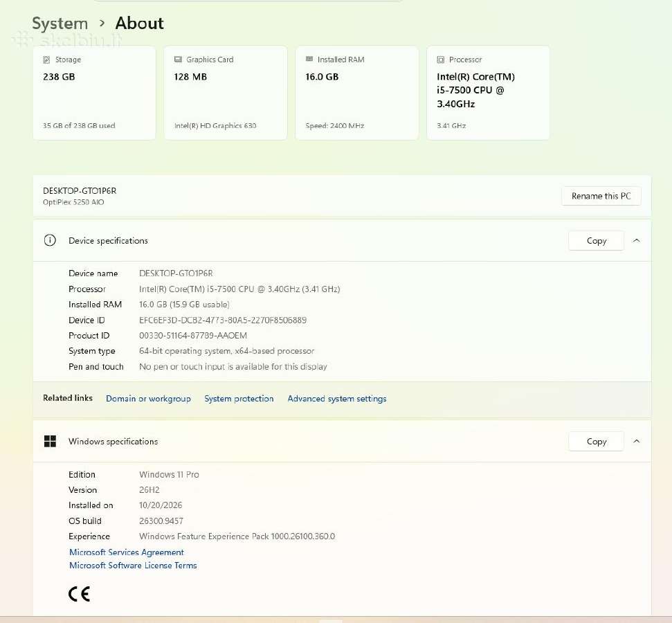Viewport: 672px width, 623px height.
Task: Select Installed RAM 16.0 GB usable text
Action: (184, 305)
